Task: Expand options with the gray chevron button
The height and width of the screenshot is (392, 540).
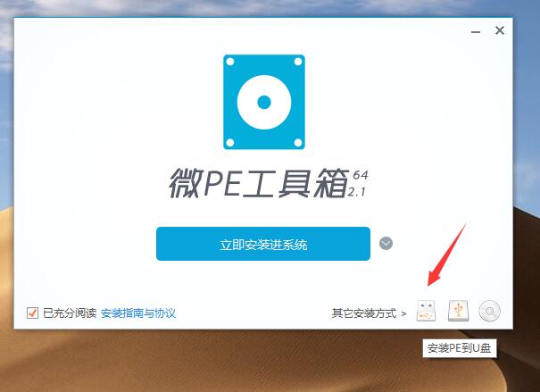Action: 386,244
